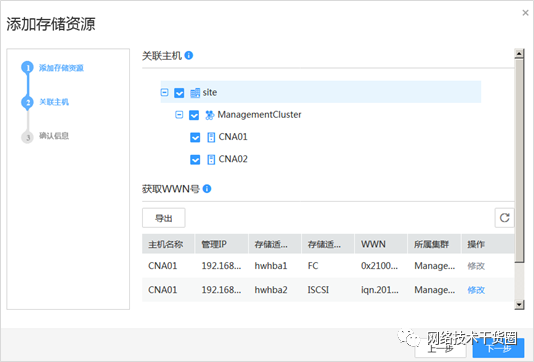Select the ManagementCluster tree label
The width and height of the screenshot is (534, 362).
click(x=260, y=115)
